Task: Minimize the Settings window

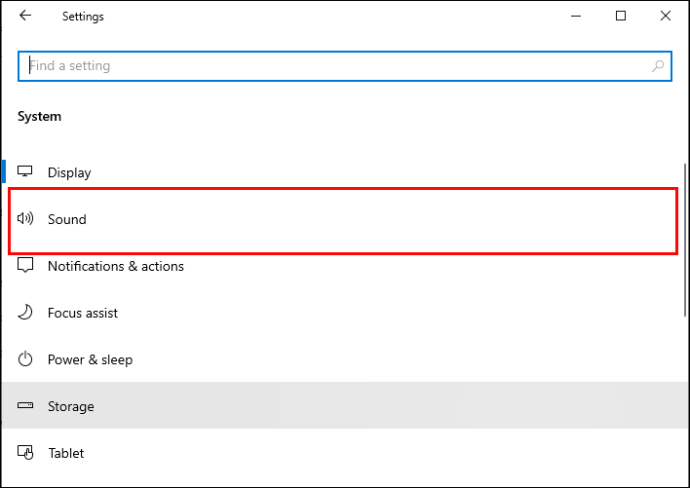Action: [x=576, y=16]
